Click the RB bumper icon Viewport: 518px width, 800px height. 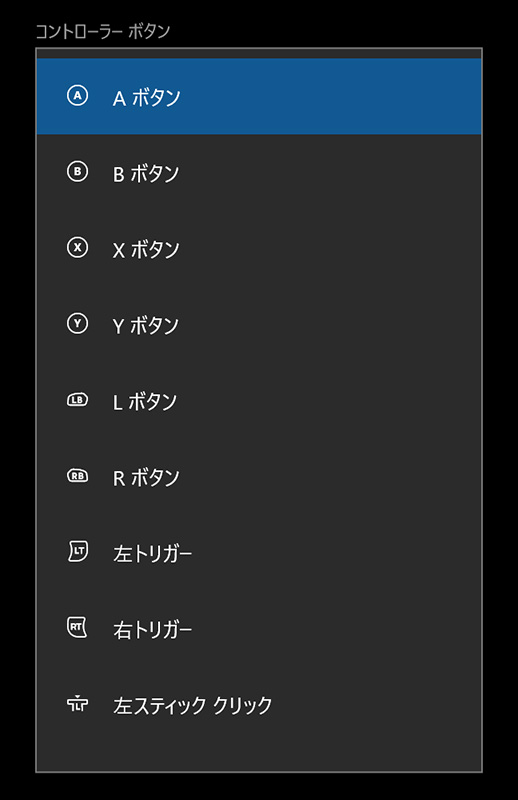[x=78, y=476]
